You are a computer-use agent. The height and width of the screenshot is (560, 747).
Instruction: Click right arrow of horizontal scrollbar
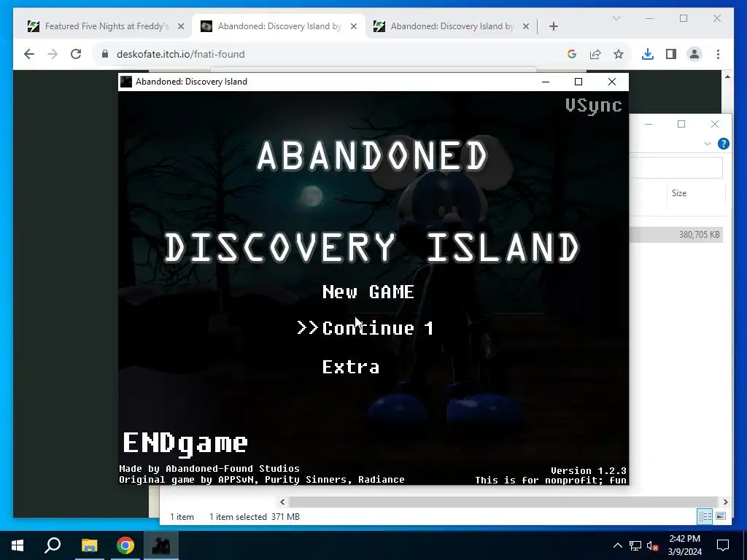[x=725, y=502]
